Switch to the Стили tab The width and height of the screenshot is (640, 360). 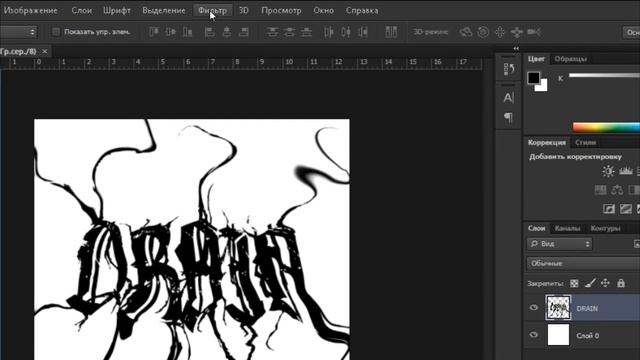pos(586,142)
